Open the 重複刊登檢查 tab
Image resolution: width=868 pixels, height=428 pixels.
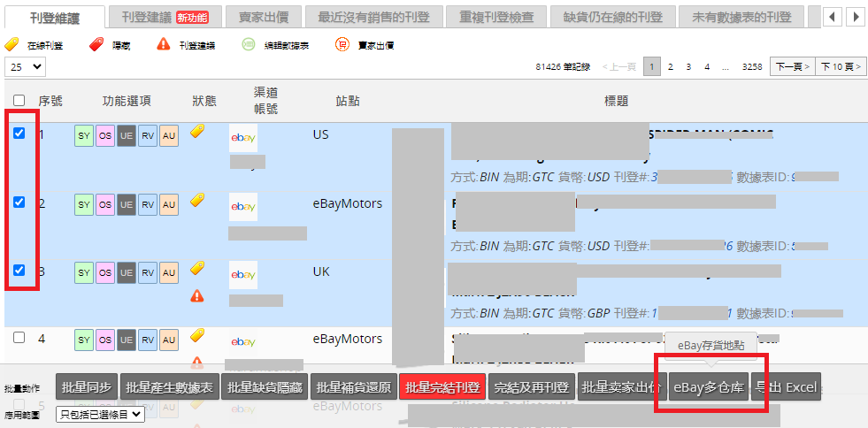coord(483,16)
